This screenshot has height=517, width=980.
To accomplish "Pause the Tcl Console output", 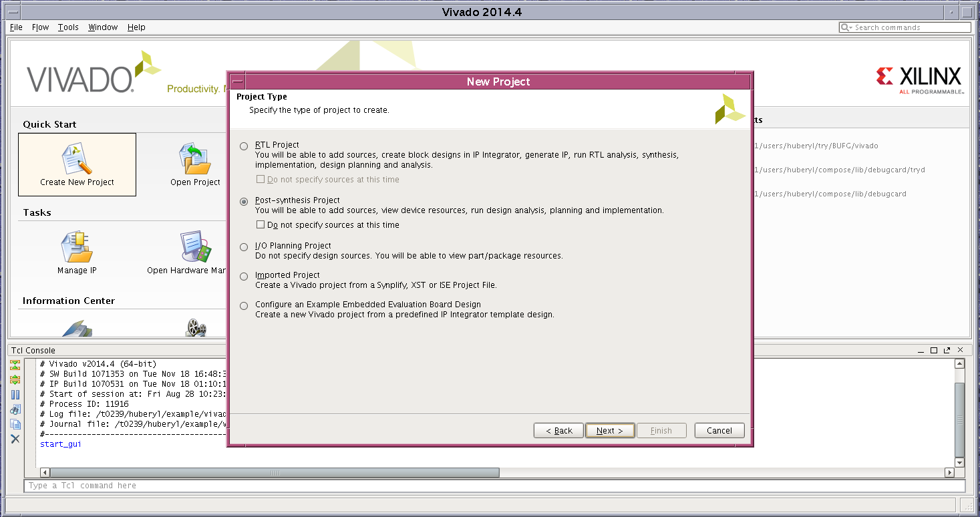I will (x=15, y=395).
